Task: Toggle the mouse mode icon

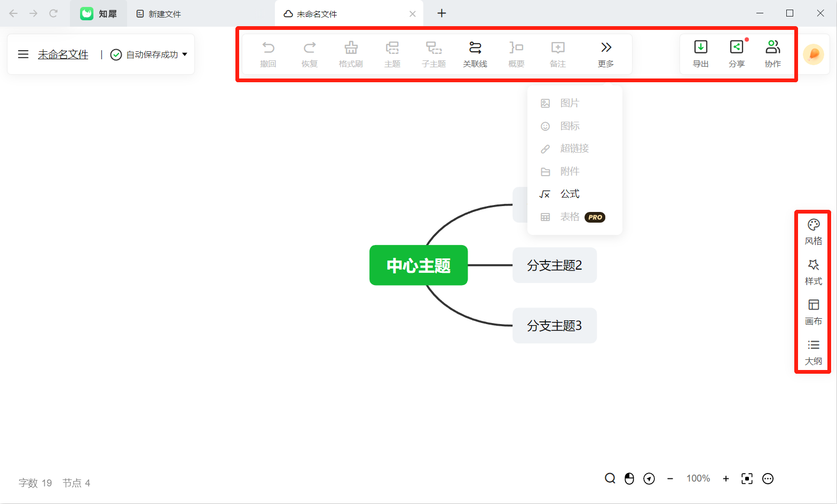Action: pos(629,478)
